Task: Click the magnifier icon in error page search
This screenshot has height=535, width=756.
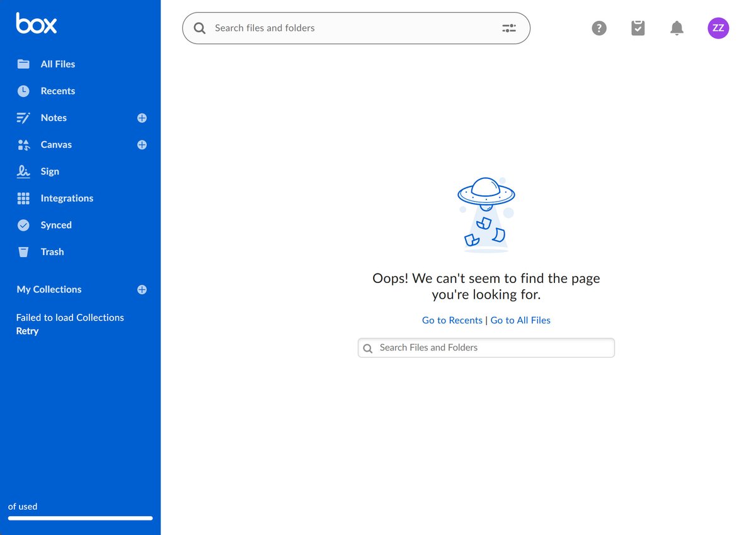Action: pyautogui.click(x=368, y=348)
